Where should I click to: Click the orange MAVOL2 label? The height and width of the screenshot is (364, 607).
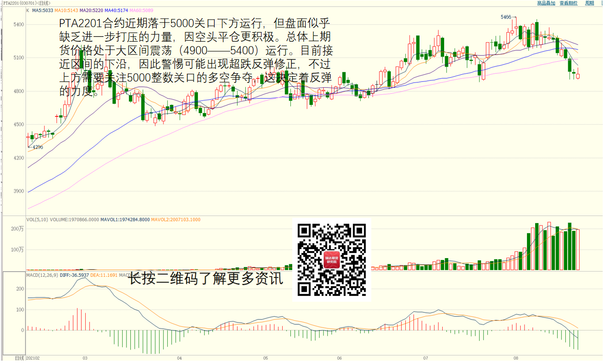point(175,220)
